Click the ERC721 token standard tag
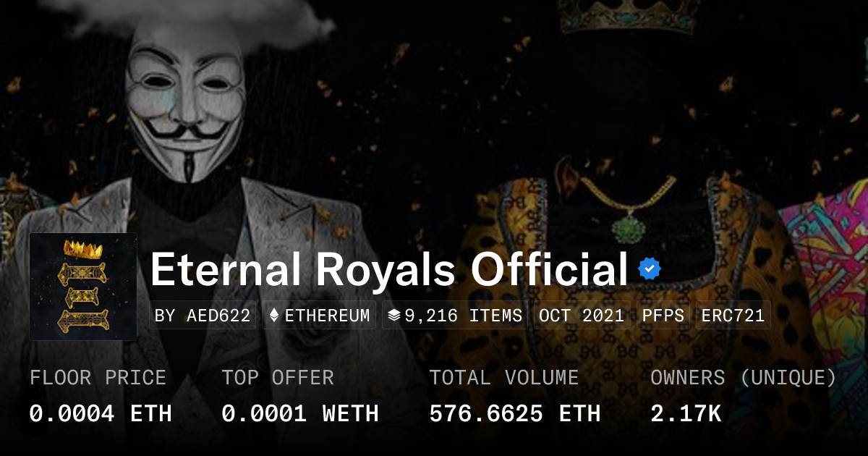 [733, 316]
